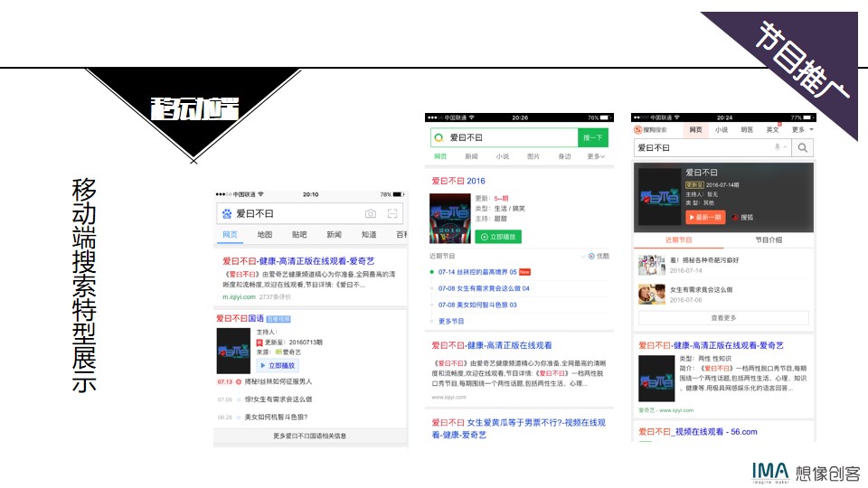Switch to Baidu 地图 tab
This screenshot has width=868, height=488.
click(x=265, y=235)
